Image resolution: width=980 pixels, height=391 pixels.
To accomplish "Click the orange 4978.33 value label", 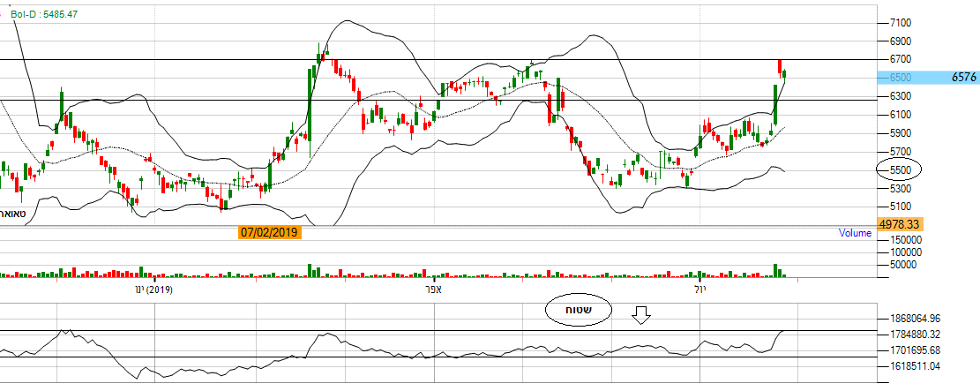I will (900, 225).
